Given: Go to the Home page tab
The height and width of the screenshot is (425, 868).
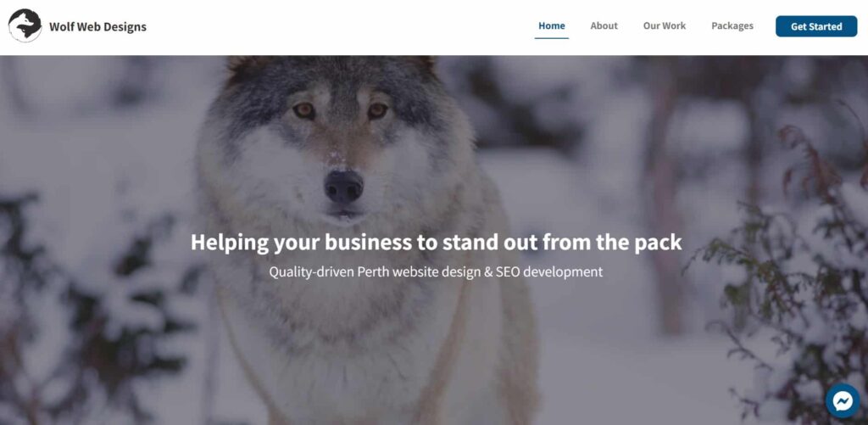Looking at the screenshot, I should 551,26.
